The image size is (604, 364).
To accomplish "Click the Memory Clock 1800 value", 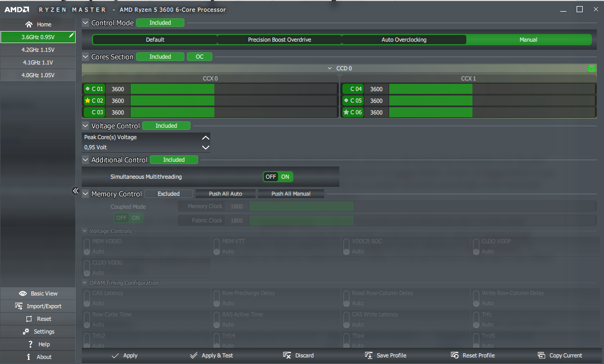I will click(237, 206).
